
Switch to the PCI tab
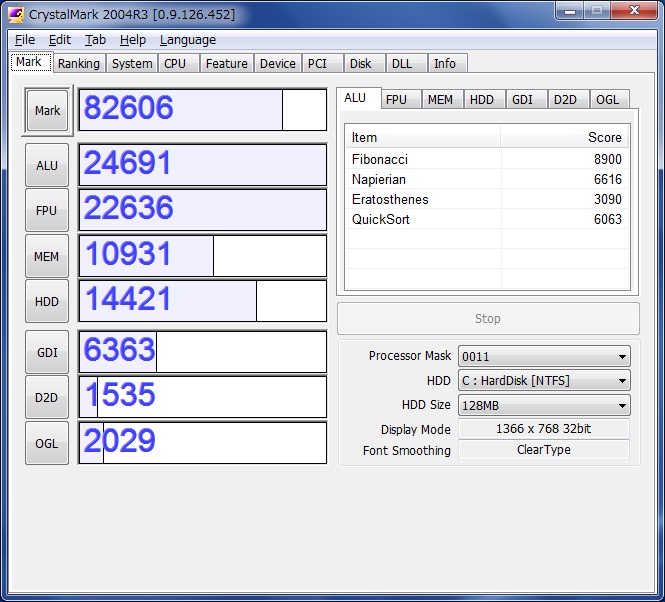click(322, 64)
